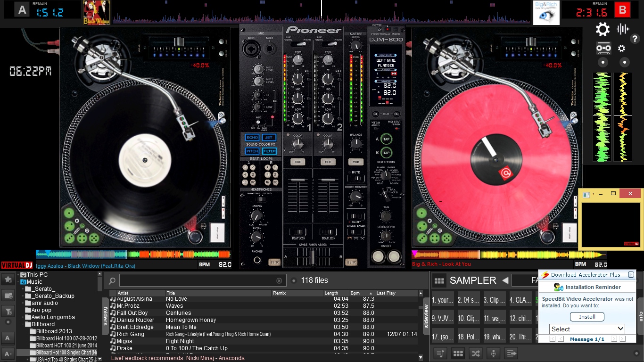Trigger sampler pad number 1

(x=442, y=299)
